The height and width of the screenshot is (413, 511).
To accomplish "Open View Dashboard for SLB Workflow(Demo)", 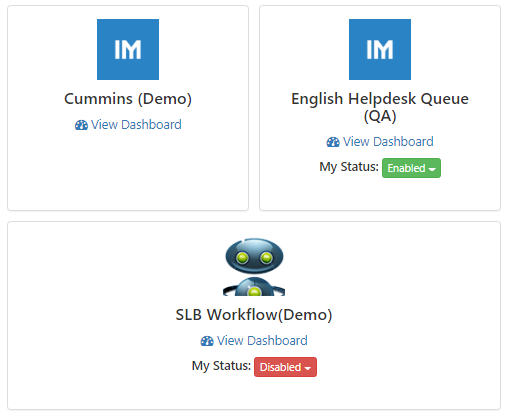I will point(254,341).
